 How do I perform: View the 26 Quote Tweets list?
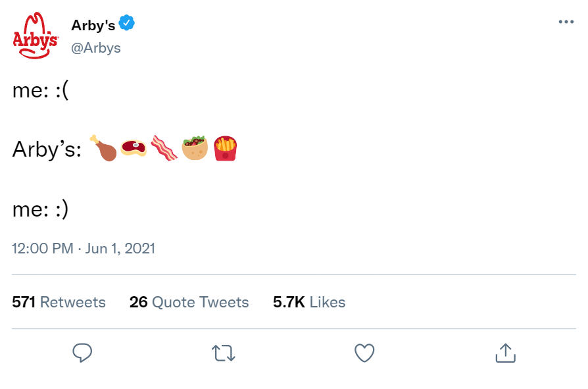point(189,302)
